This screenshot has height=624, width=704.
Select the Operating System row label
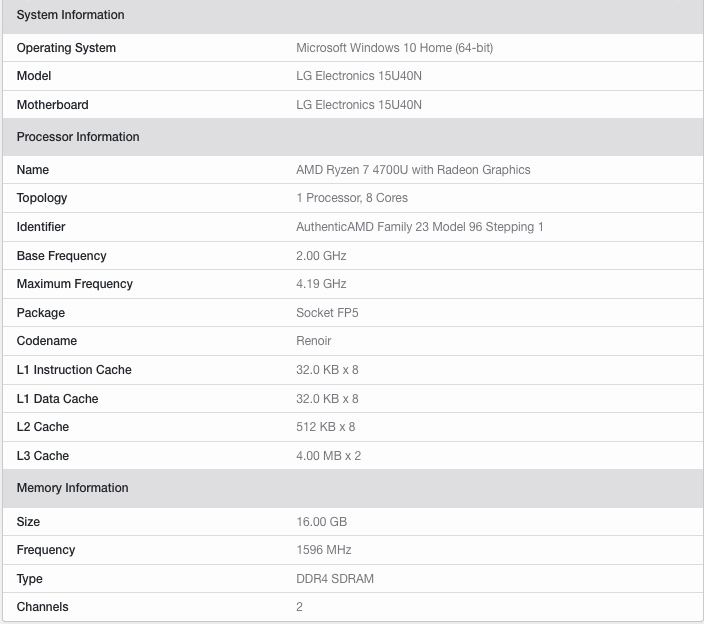coord(66,48)
